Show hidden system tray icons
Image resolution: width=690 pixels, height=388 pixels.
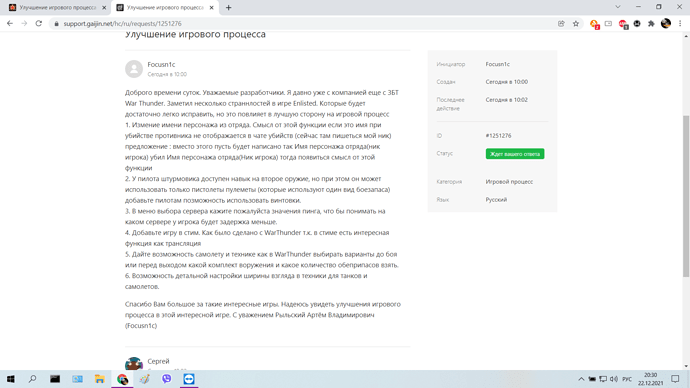(x=581, y=379)
